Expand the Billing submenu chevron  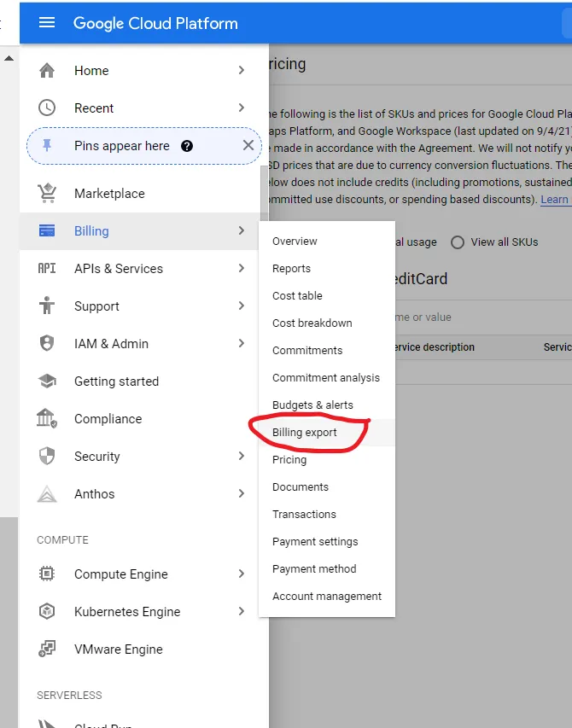[241, 230]
